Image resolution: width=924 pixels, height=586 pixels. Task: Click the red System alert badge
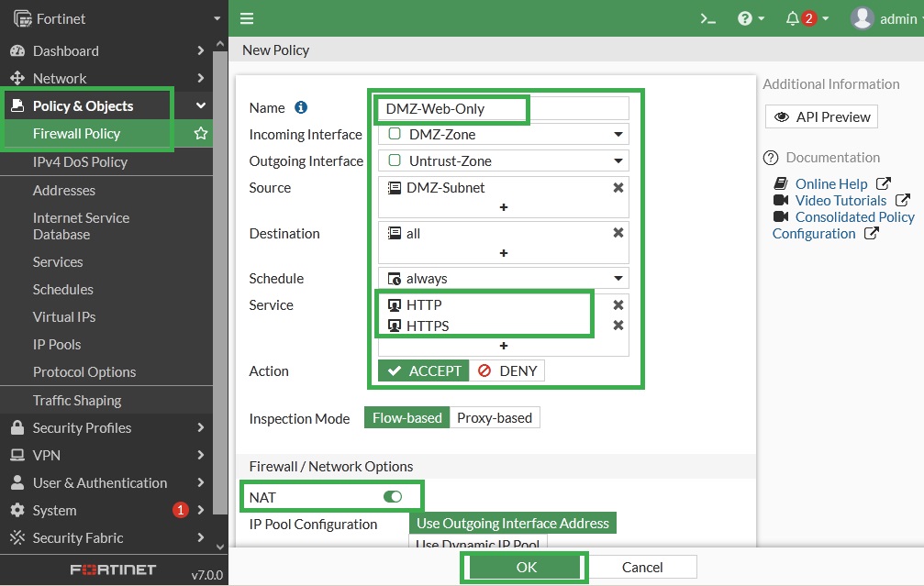(181, 510)
